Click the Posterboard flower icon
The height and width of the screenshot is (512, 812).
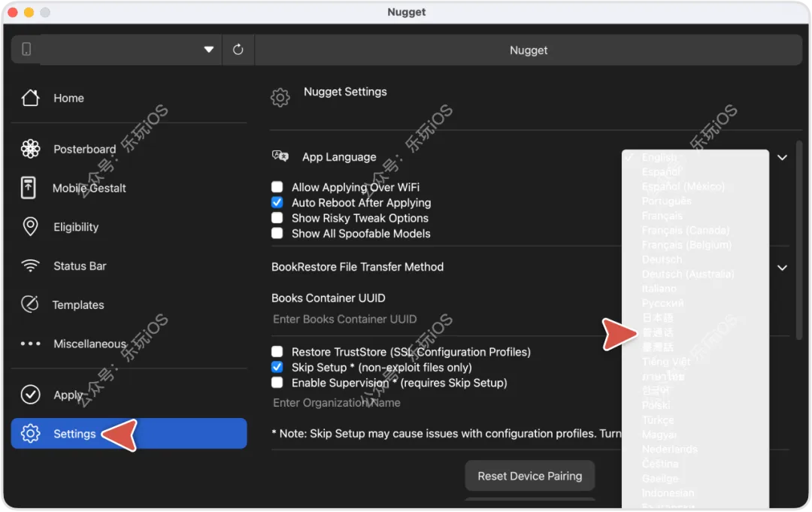click(30, 149)
